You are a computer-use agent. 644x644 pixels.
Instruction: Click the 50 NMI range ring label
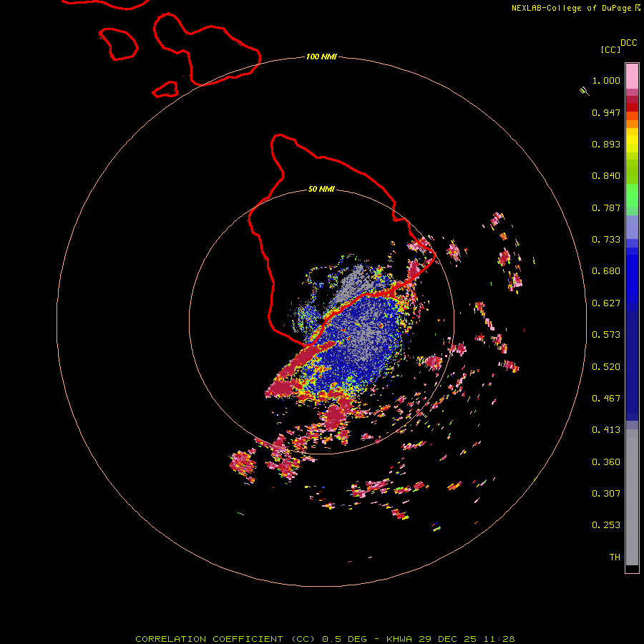[321, 190]
